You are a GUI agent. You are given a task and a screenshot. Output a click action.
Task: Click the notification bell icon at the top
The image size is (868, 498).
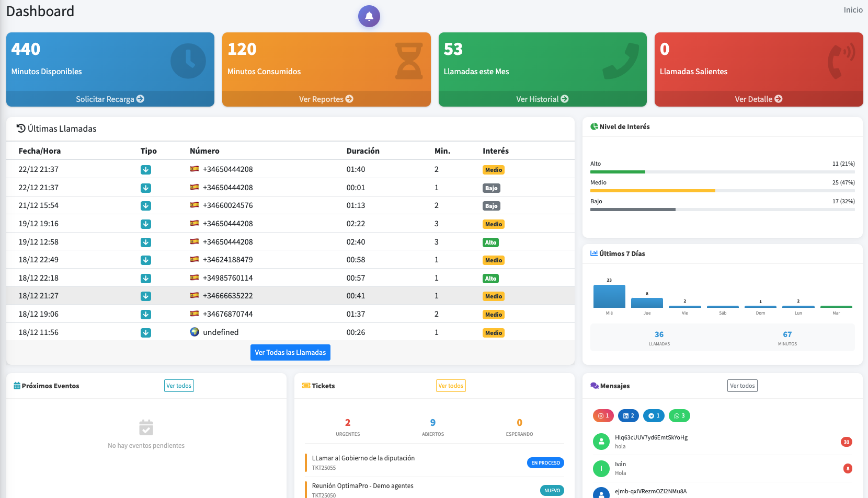point(369,16)
